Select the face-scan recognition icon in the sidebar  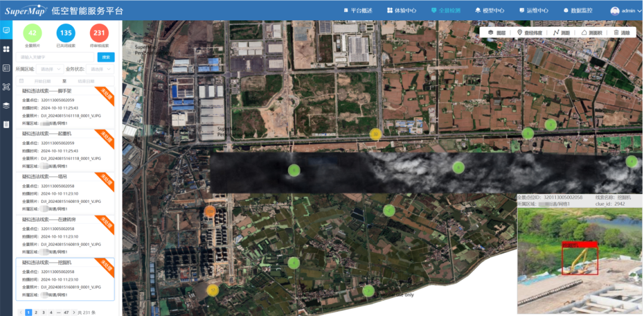(x=6, y=86)
